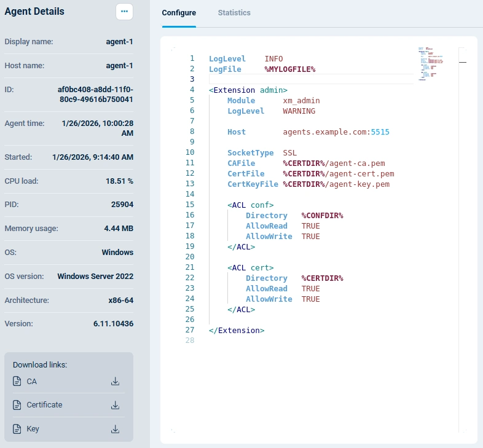Click the editor vertical scrollbar
483x448 pixels.
tap(462, 240)
